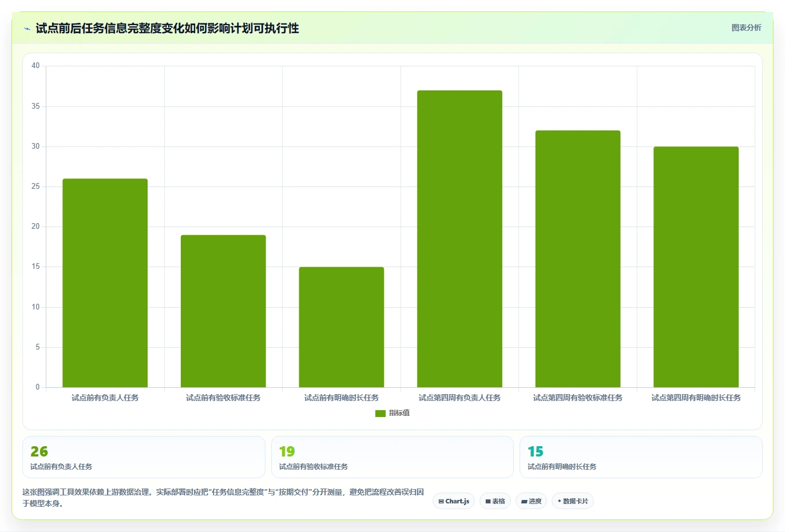The image size is (785, 532).
Task: Click the 试点第四周有验收标准任务 bar
Action: point(578,259)
